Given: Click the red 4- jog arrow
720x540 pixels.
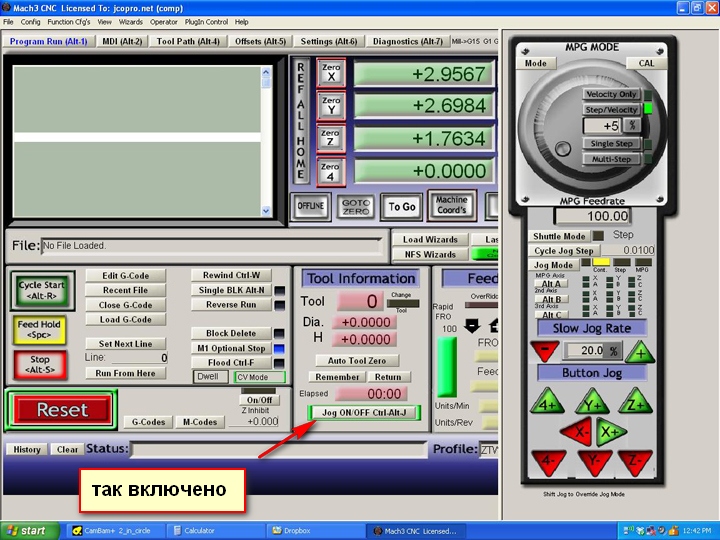Looking at the screenshot, I should (x=548, y=462).
